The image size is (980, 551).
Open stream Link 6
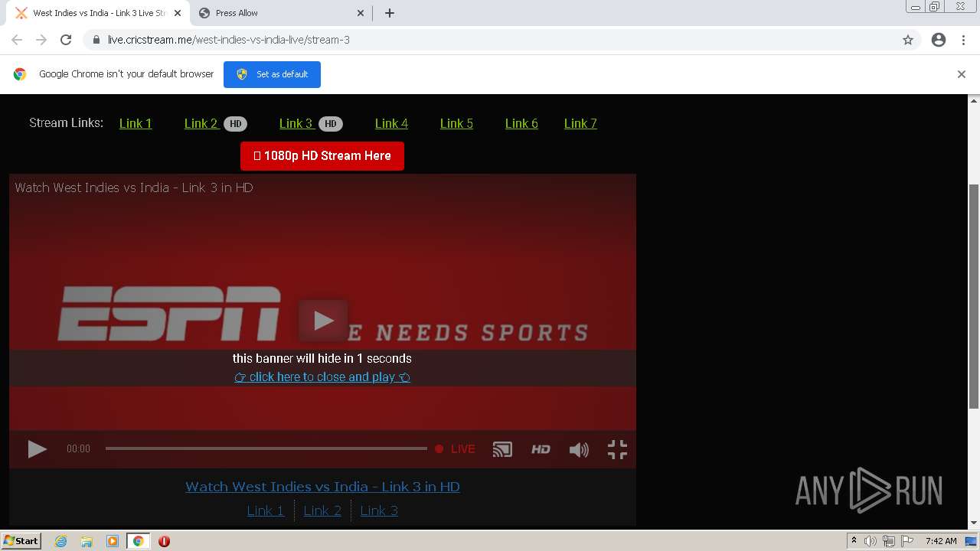click(x=521, y=123)
